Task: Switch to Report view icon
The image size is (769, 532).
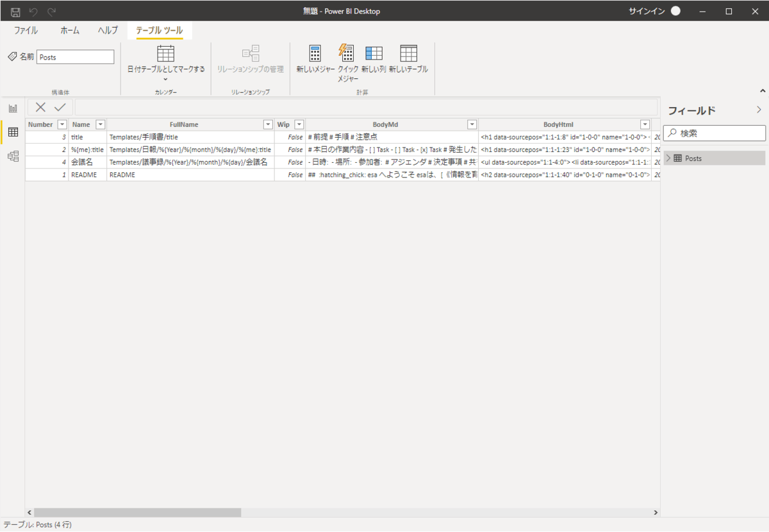Action: click(13, 108)
